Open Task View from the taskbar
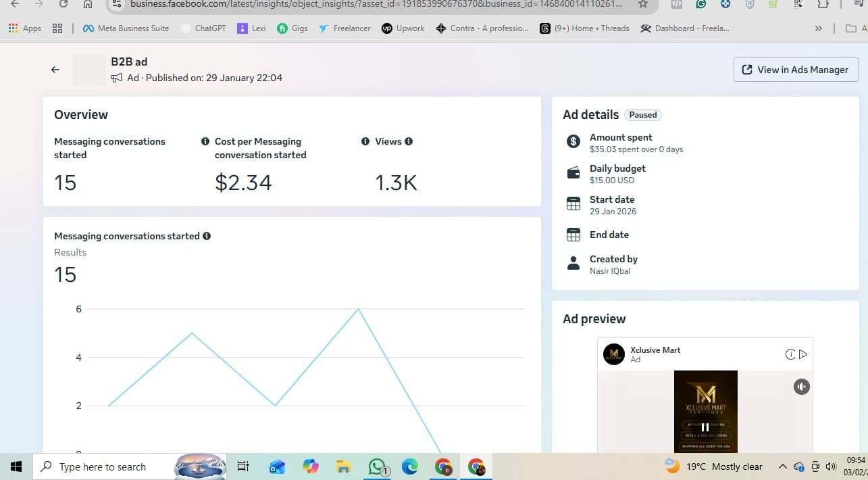The image size is (868, 480). (x=243, y=466)
